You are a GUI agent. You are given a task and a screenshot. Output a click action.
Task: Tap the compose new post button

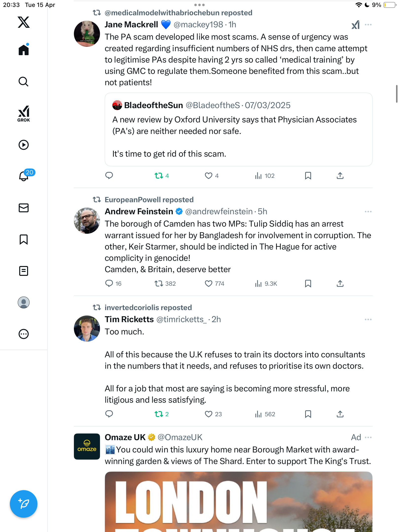click(24, 504)
